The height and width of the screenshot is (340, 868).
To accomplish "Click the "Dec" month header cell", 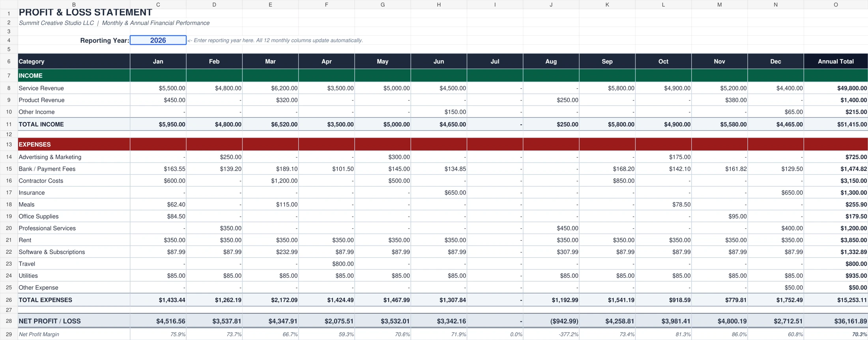I will point(775,61).
